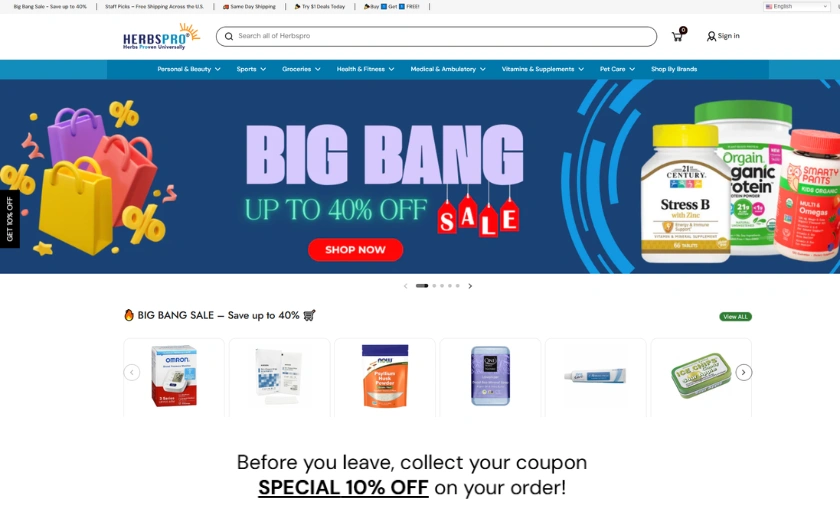Viewport: 840px width, 508px height.
Task: Go to HerbsPro logo homepage
Action: pyautogui.click(x=161, y=36)
